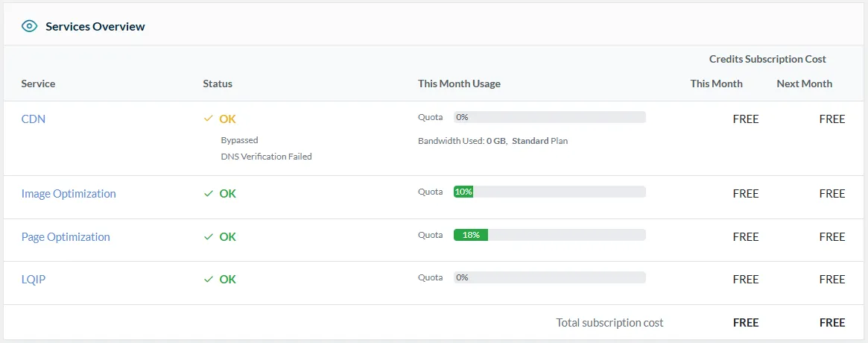Click the Bypassed status text under CDN

[x=239, y=140]
